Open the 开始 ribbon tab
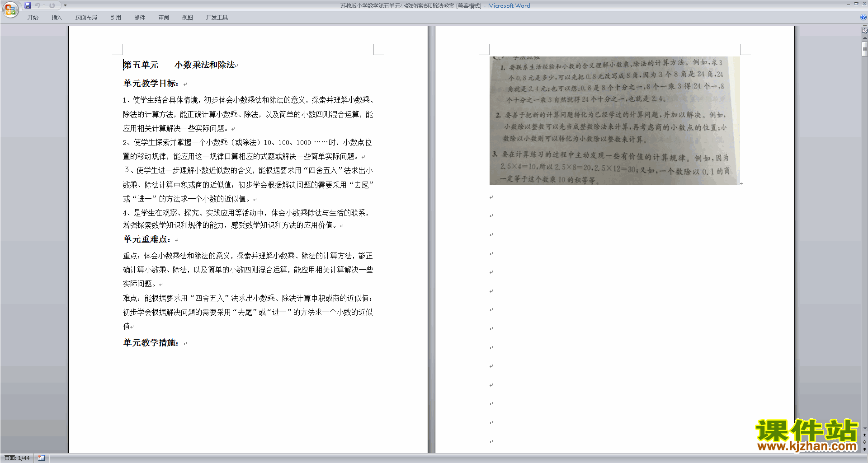Viewport: 868px width, 463px height. pos(33,18)
